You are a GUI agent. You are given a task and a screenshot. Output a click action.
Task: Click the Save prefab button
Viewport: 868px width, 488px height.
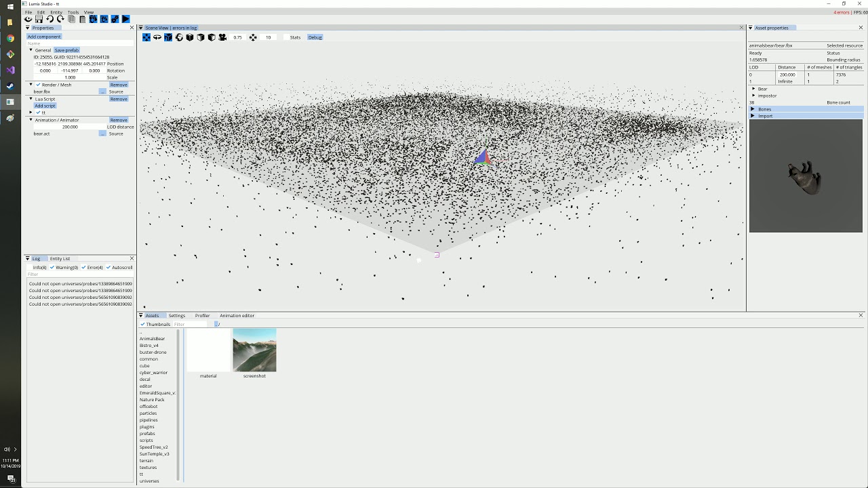tap(66, 50)
